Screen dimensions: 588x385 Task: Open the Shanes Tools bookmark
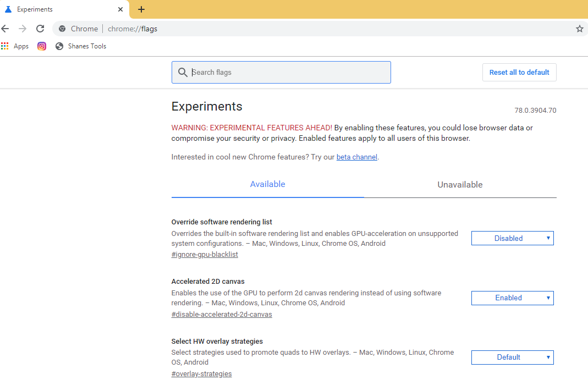click(81, 46)
